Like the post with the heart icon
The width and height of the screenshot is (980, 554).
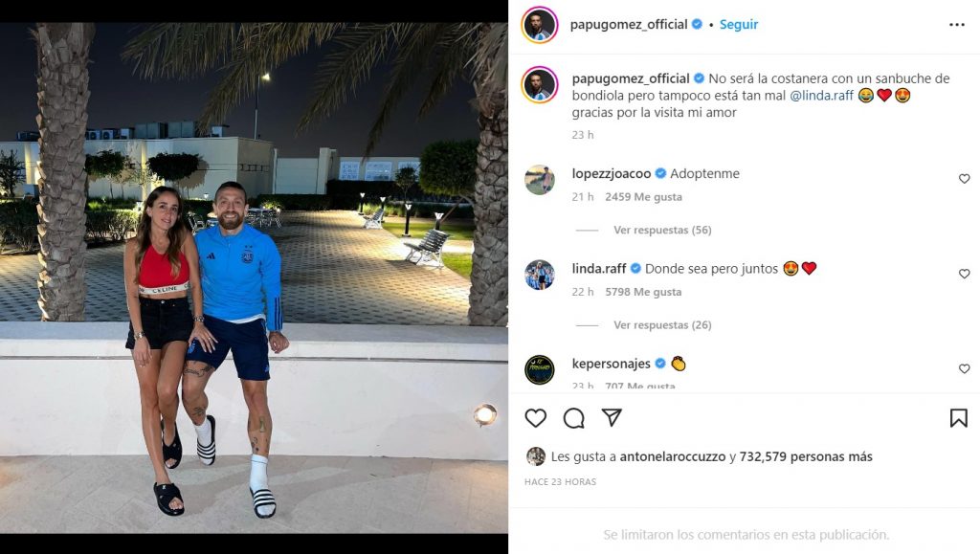click(x=536, y=418)
